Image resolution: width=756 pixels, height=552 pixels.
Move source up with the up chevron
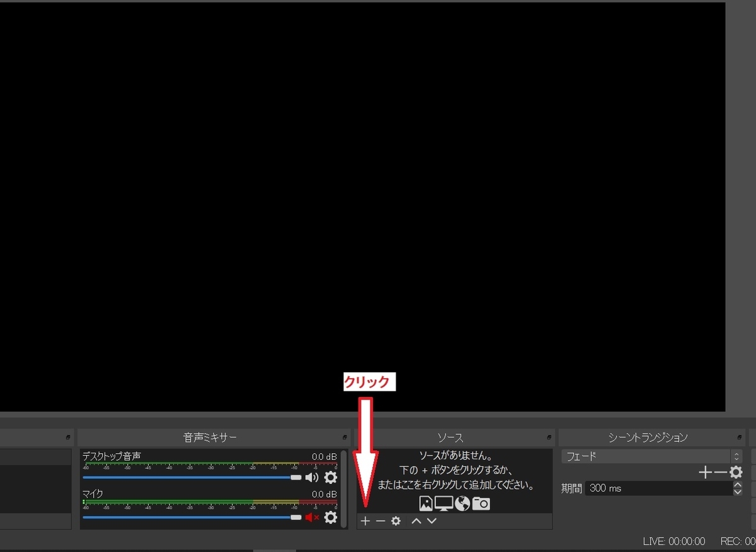[416, 521]
